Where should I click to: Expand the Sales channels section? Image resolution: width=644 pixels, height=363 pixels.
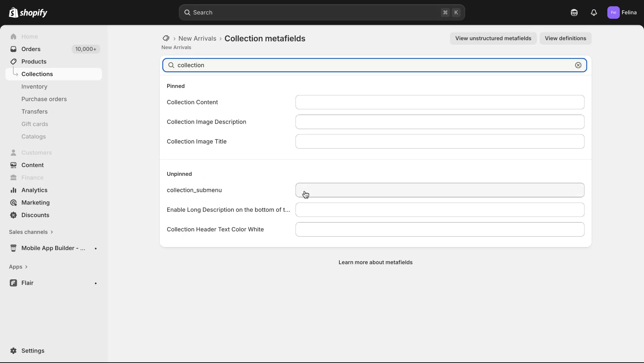[31, 232]
